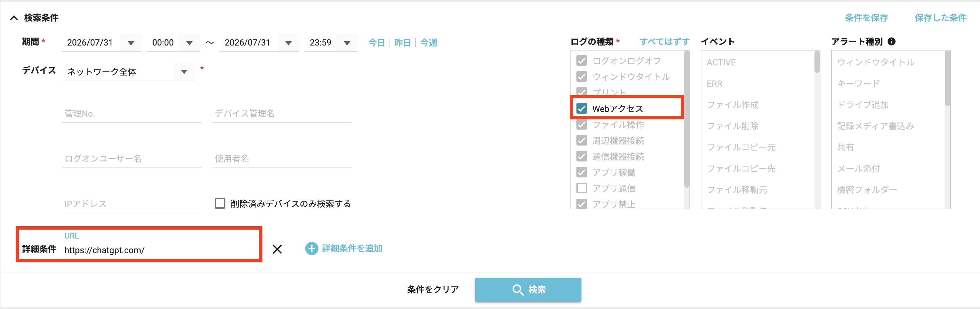Remove URL detail condition with X icon
980x309 pixels.
click(277, 249)
